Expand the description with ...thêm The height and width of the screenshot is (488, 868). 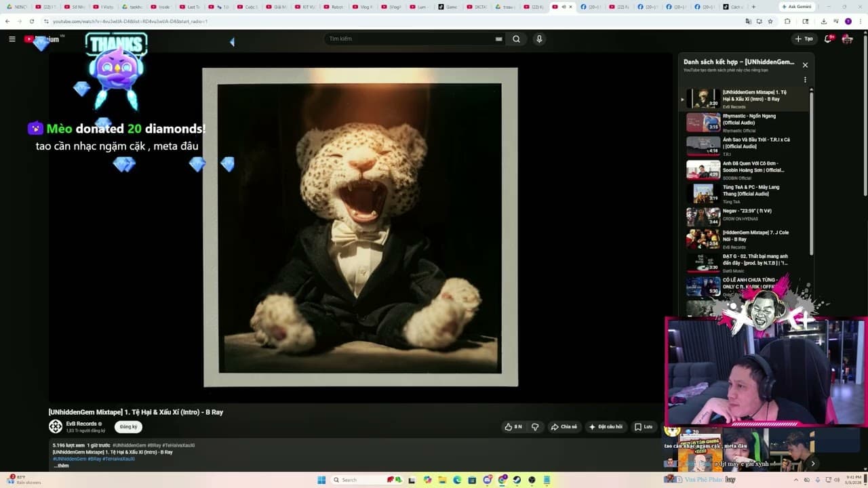61,466
